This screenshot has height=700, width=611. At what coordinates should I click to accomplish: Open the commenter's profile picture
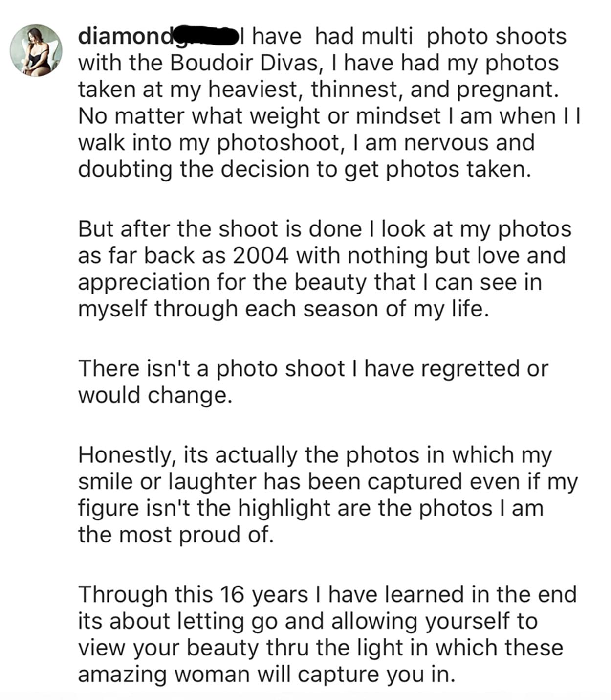(x=36, y=50)
